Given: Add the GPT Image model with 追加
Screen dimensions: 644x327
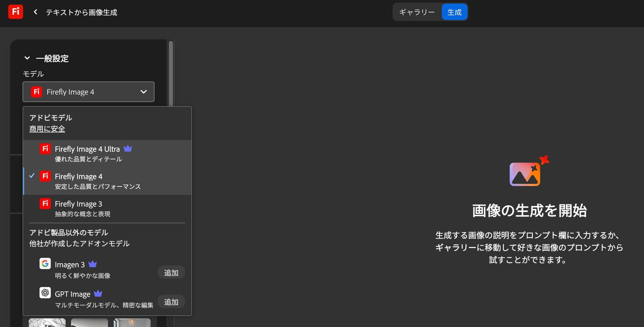Looking at the screenshot, I should click(171, 302).
